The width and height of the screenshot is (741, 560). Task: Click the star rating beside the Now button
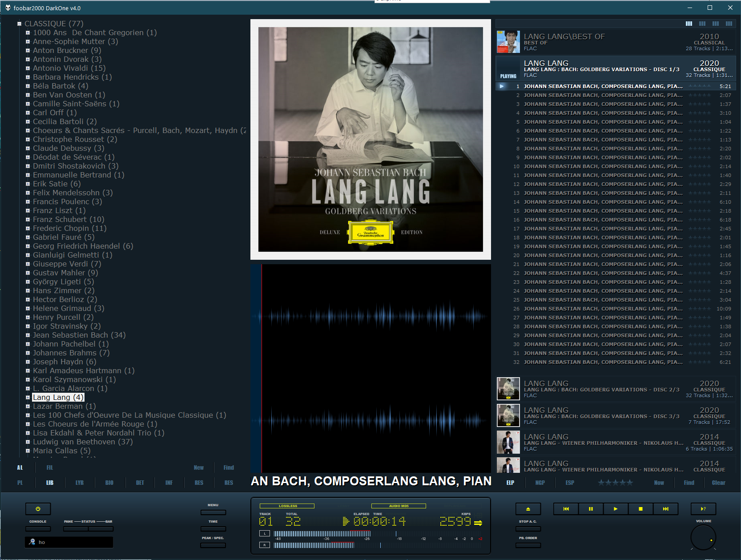pyautogui.click(x=615, y=483)
